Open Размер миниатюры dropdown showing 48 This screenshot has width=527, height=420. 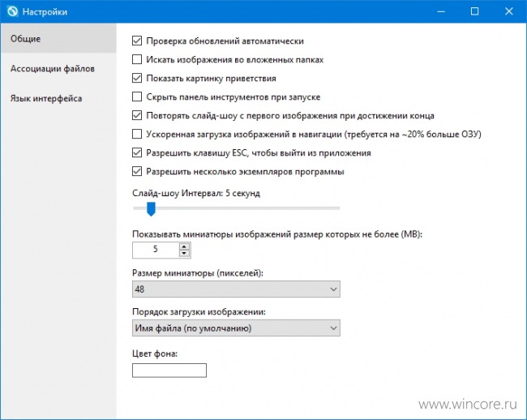pyautogui.click(x=236, y=289)
